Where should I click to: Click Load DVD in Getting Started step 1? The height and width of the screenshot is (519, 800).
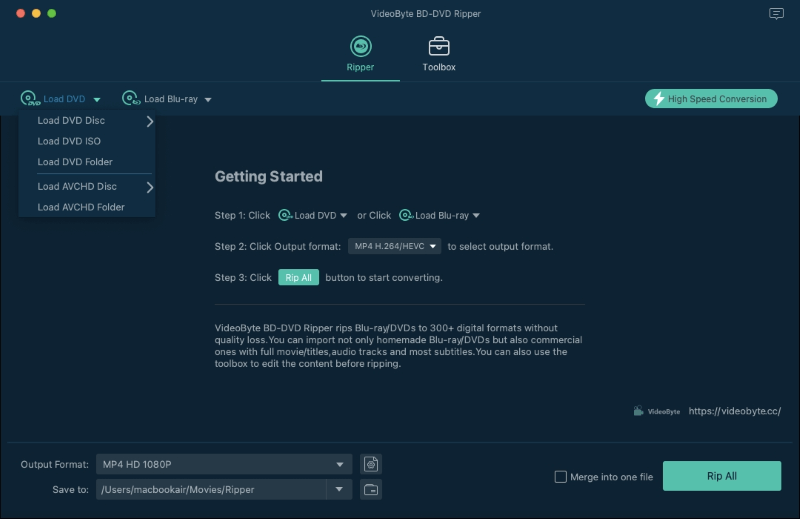(x=312, y=215)
